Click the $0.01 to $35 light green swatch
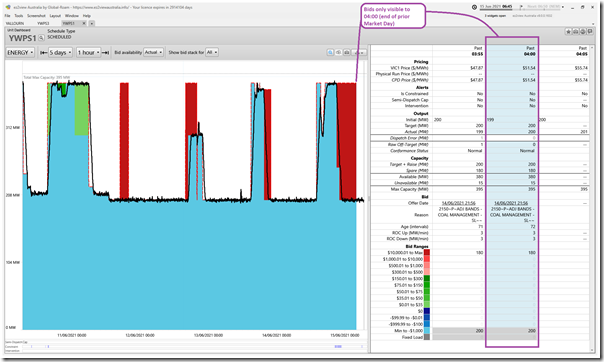Image resolution: width=604 pixels, height=362 pixels. coord(427,305)
